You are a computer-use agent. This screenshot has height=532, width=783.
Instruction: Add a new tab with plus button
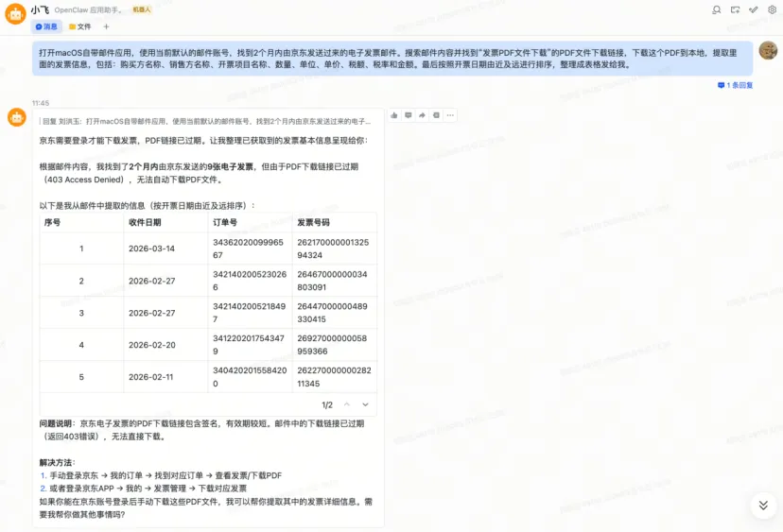[x=106, y=26]
